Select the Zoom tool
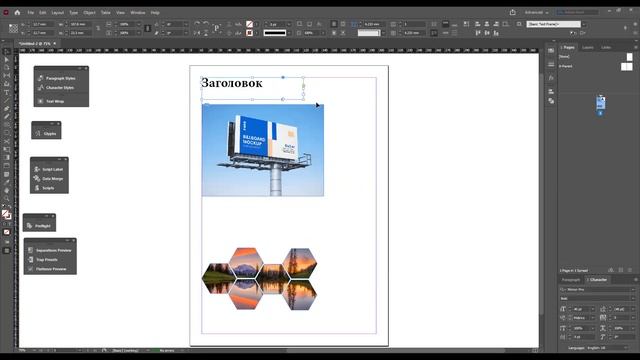The width and height of the screenshot is (640, 360). tap(7, 198)
